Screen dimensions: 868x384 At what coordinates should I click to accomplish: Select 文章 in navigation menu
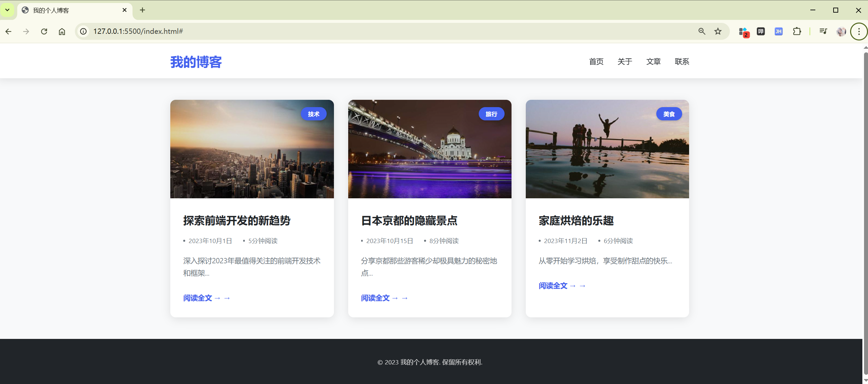coord(653,61)
